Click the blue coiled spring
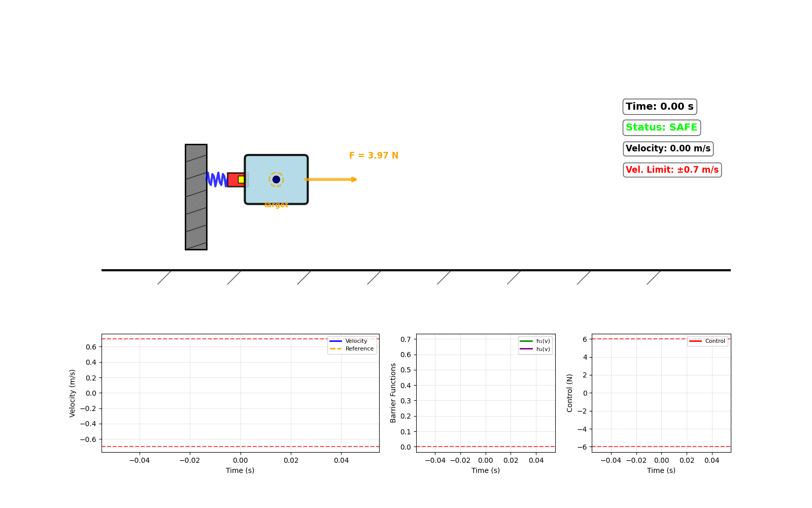The image size is (812, 508). pos(217,179)
